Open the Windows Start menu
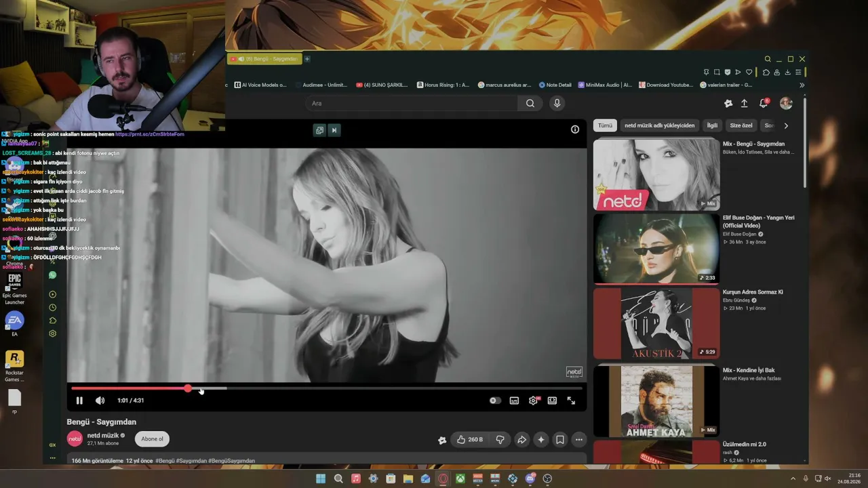868x488 pixels. pyautogui.click(x=321, y=479)
